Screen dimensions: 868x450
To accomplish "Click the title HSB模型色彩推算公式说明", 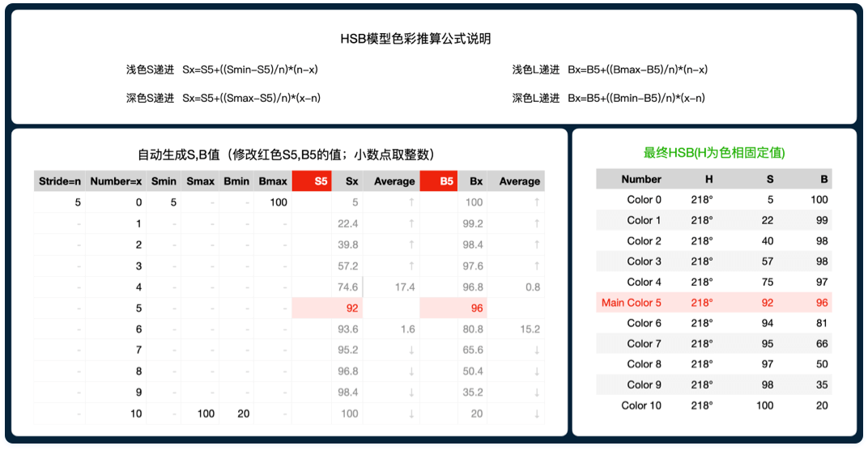I will click(415, 39).
